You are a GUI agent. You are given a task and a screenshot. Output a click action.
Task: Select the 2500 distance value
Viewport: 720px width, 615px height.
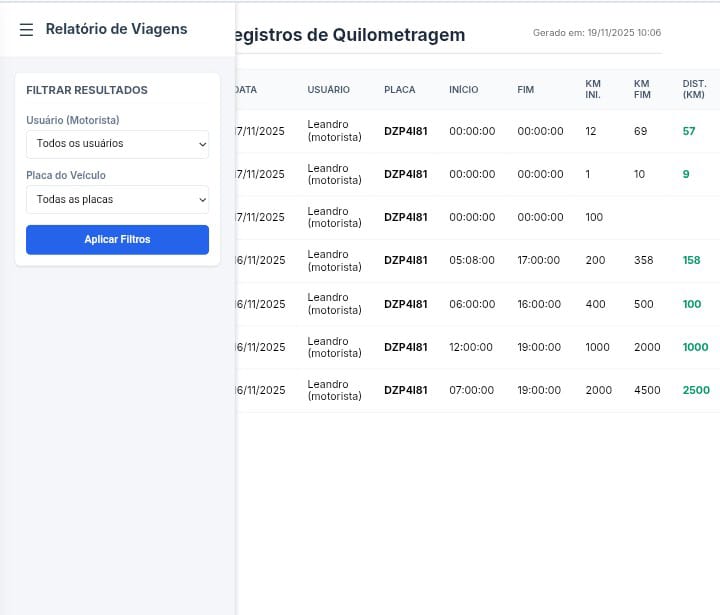tap(696, 391)
